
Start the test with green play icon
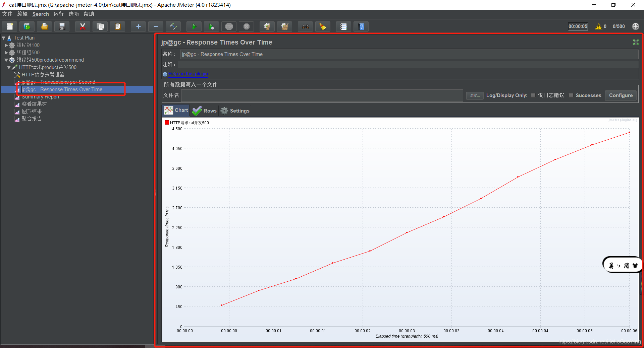tap(194, 26)
